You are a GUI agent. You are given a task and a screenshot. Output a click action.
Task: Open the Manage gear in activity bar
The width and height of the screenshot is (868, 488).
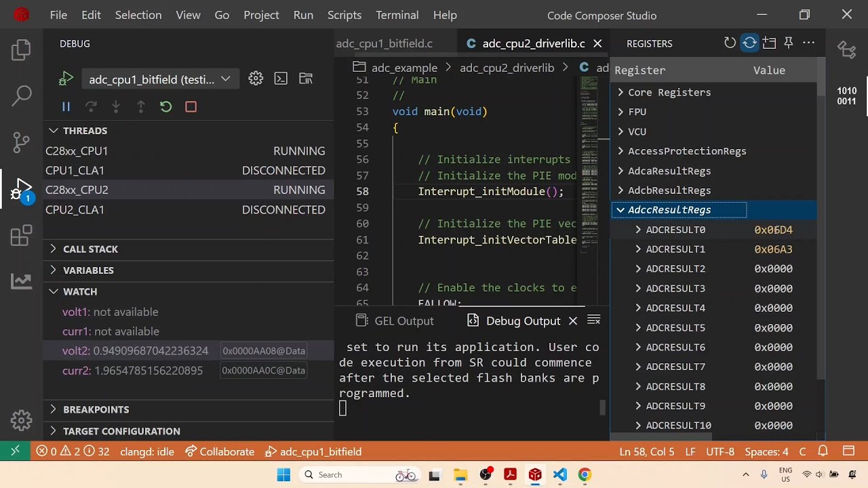22,420
